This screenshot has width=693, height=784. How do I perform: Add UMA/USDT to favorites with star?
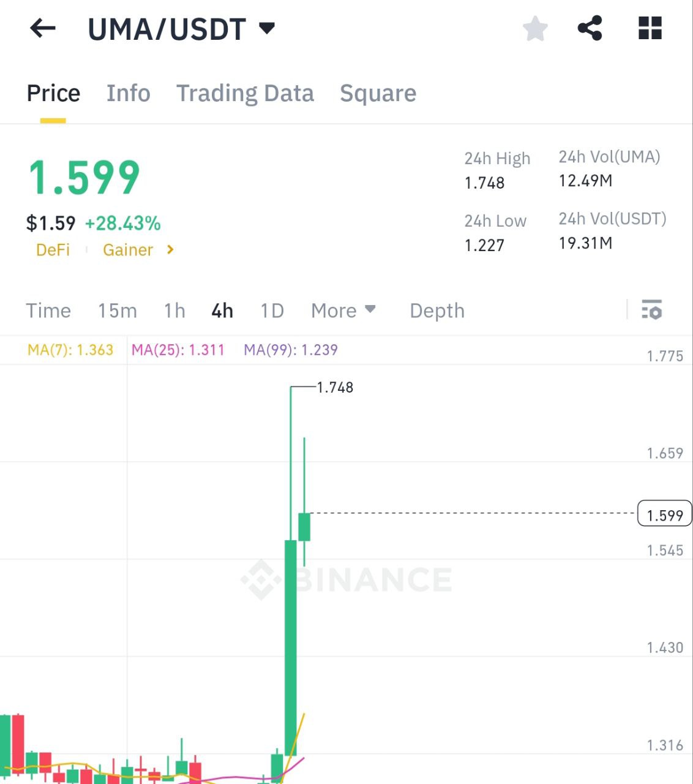tap(535, 29)
